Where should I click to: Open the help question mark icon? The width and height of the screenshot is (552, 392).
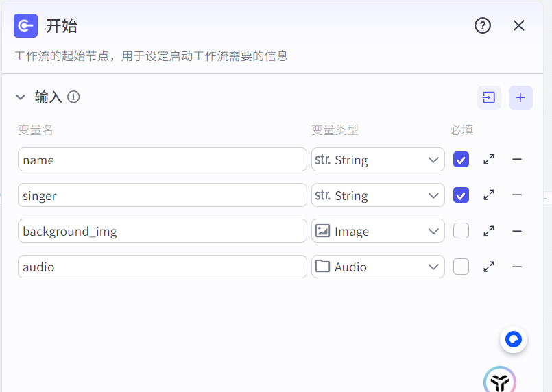[482, 25]
